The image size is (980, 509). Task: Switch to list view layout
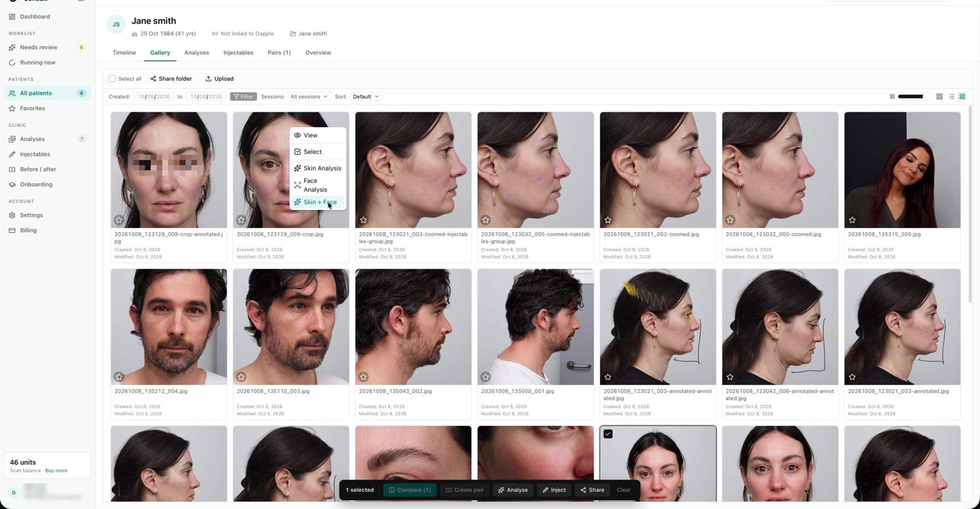point(951,97)
